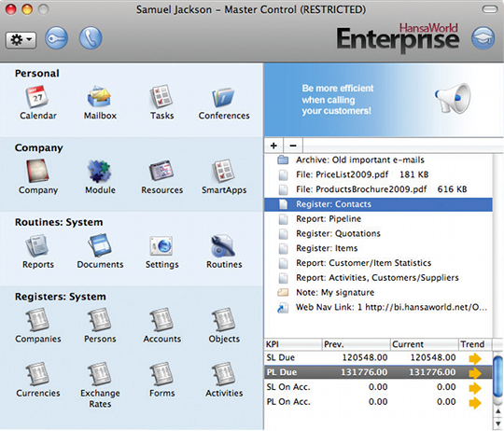
Task: Open the Persons register
Action: tap(100, 320)
